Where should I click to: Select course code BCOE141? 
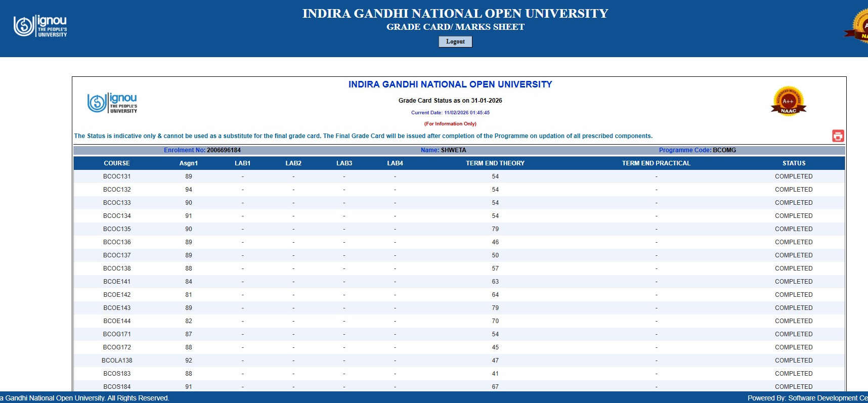coord(117,282)
